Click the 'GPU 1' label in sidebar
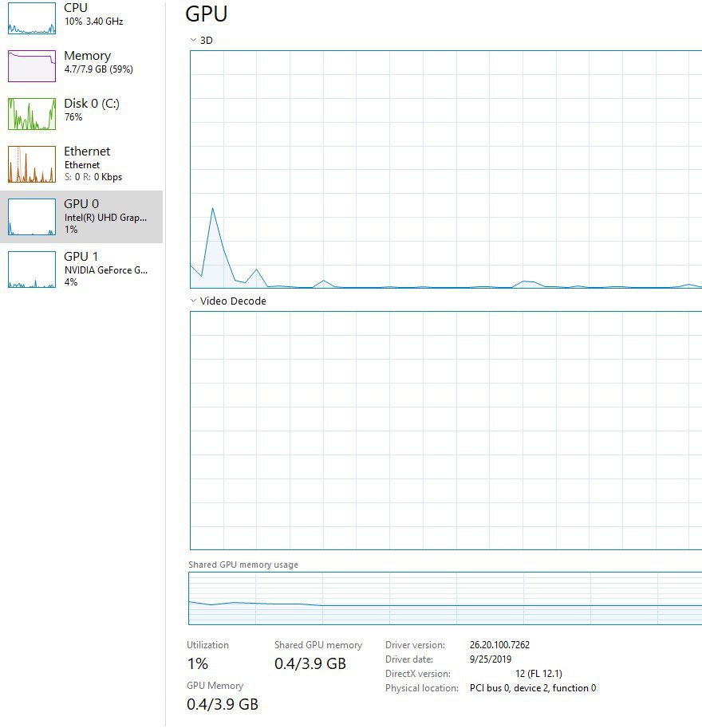702x728 pixels. pos(81,256)
